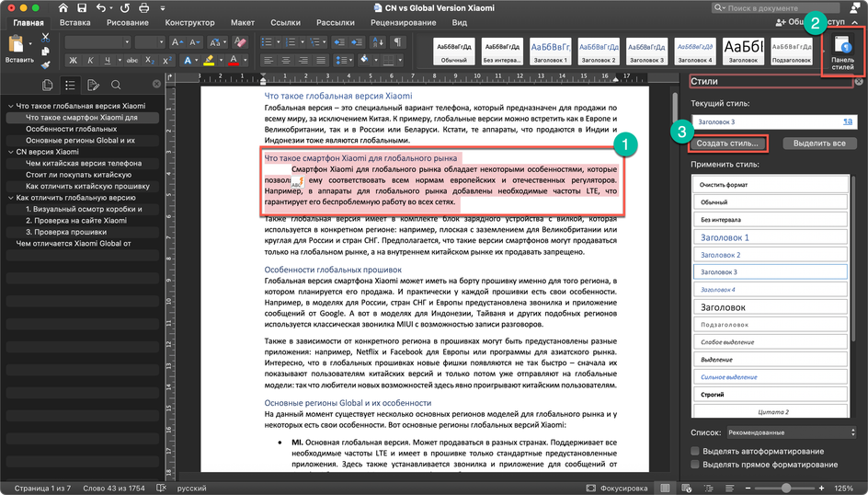
Task: Collapse the 'CN версия Xiaomi' heading
Action: coord(10,152)
